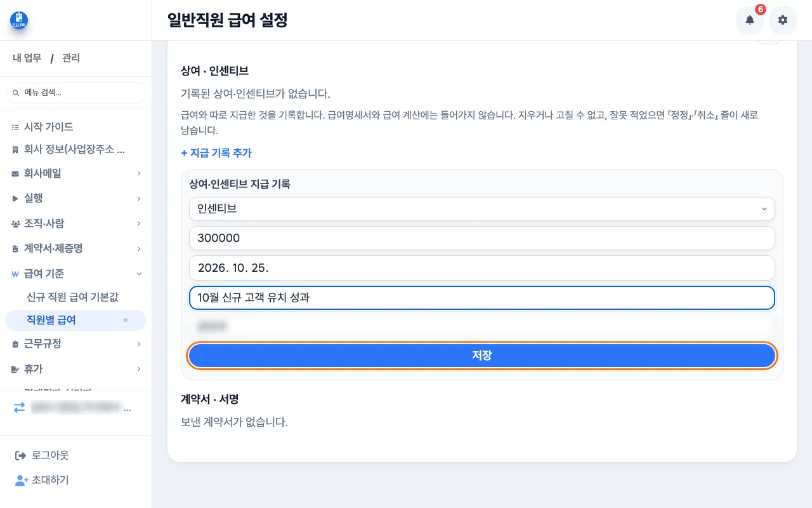Image resolution: width=812 pixels, height=508 pixels.
Task: Click the 저장 button
Action: [x=482, y=356]
